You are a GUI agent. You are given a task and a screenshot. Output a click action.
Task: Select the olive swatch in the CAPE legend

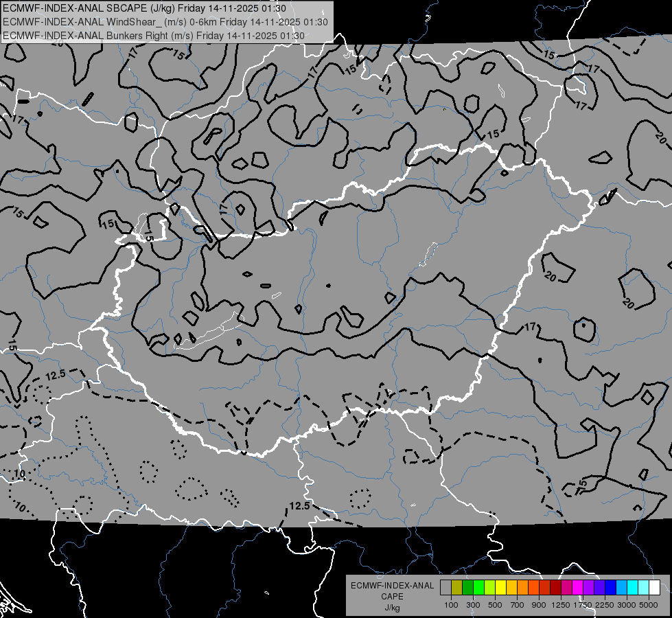(x=456, y=588)
